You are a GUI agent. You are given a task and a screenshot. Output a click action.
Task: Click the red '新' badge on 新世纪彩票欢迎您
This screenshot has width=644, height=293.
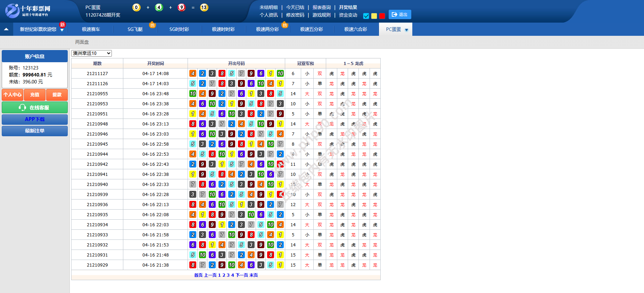(x=63, y=24)
